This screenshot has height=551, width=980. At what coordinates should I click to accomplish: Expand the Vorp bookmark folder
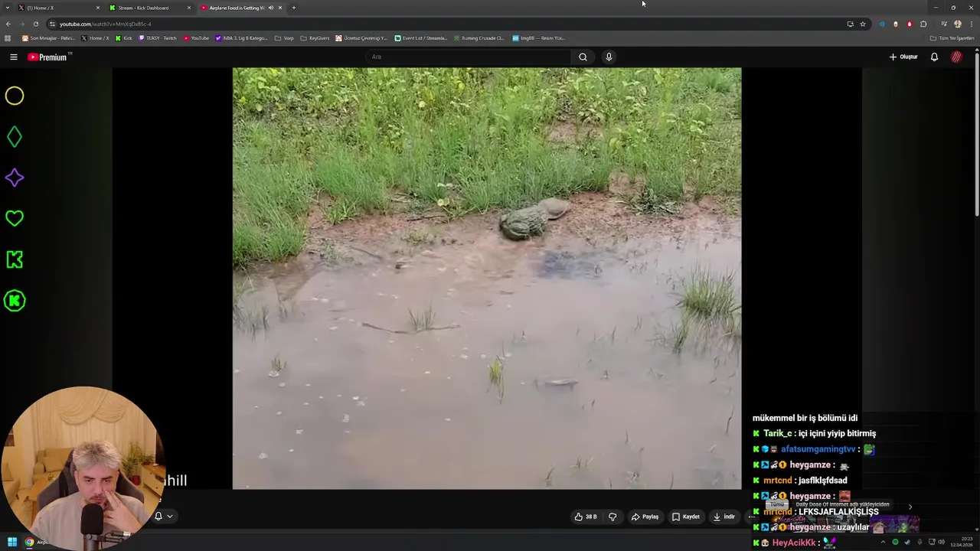[284, 38]
